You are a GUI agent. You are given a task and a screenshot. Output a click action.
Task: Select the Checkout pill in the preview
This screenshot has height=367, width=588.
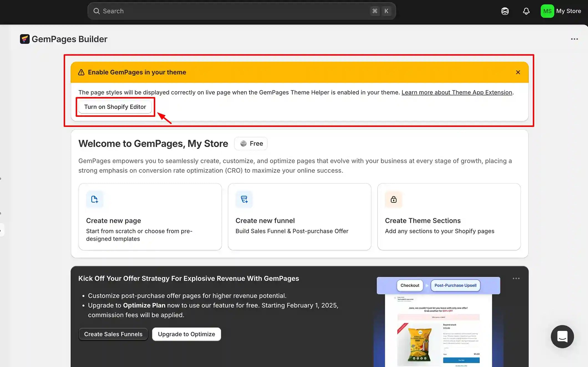(x=410, y=285)
